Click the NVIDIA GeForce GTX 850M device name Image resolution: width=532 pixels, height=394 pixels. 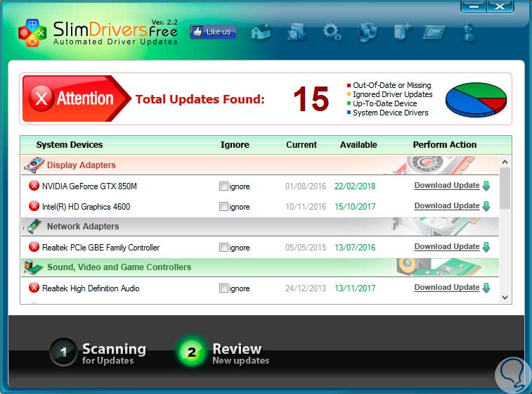89,186
